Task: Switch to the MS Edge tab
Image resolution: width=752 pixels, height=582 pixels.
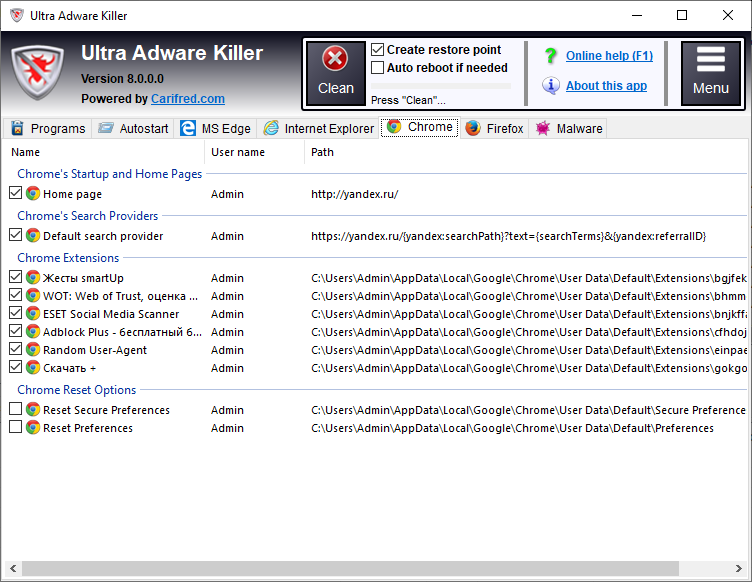Action: (x=215, y=128)
